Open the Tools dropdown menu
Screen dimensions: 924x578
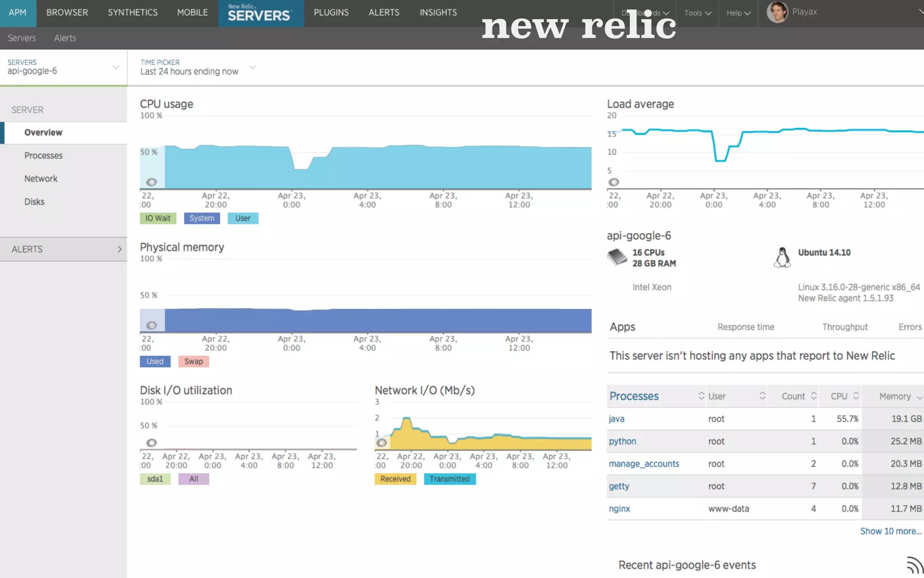(x=698, y=13)
